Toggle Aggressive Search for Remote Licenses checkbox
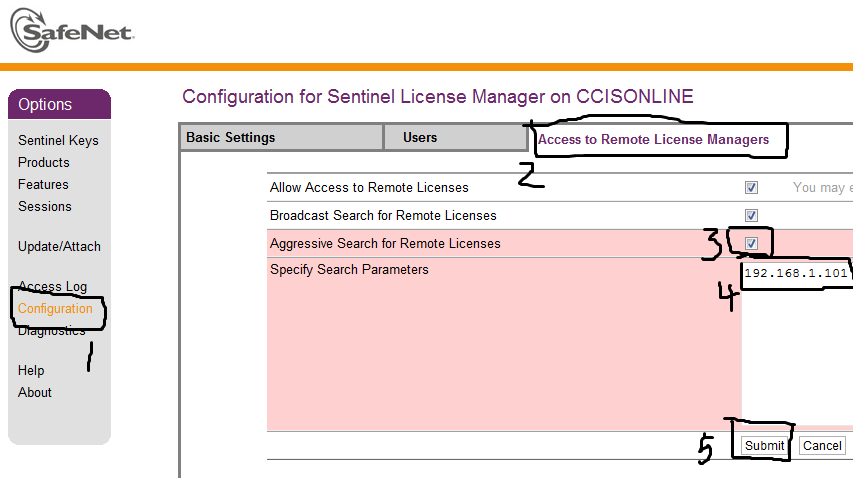853x478 pixels. [751, 243]
